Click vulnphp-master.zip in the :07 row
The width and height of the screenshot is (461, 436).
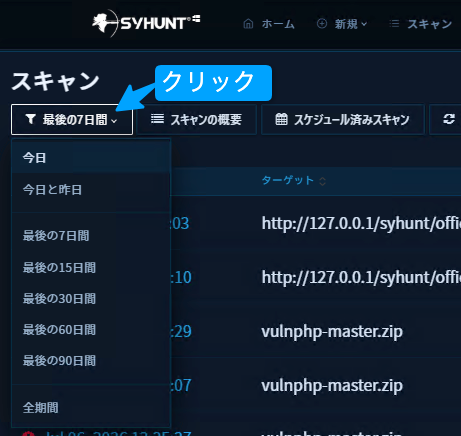332,386
